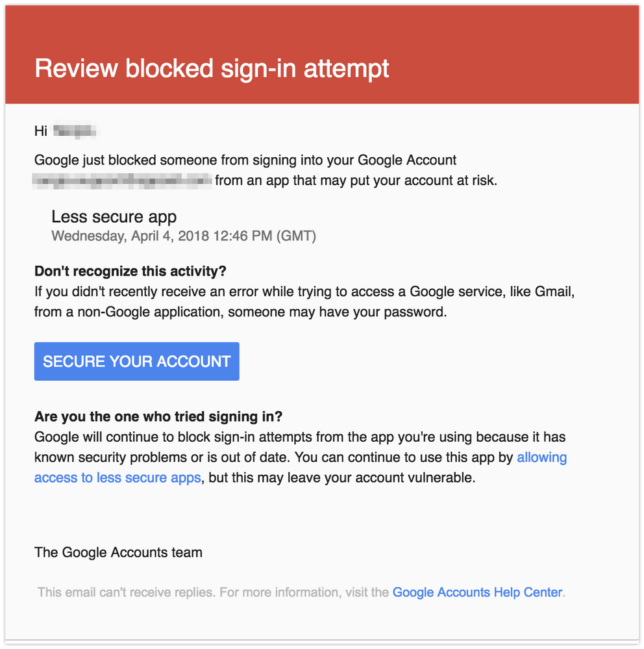
Task: Visit the Google Accounts Help Center link
Action: 477,592
